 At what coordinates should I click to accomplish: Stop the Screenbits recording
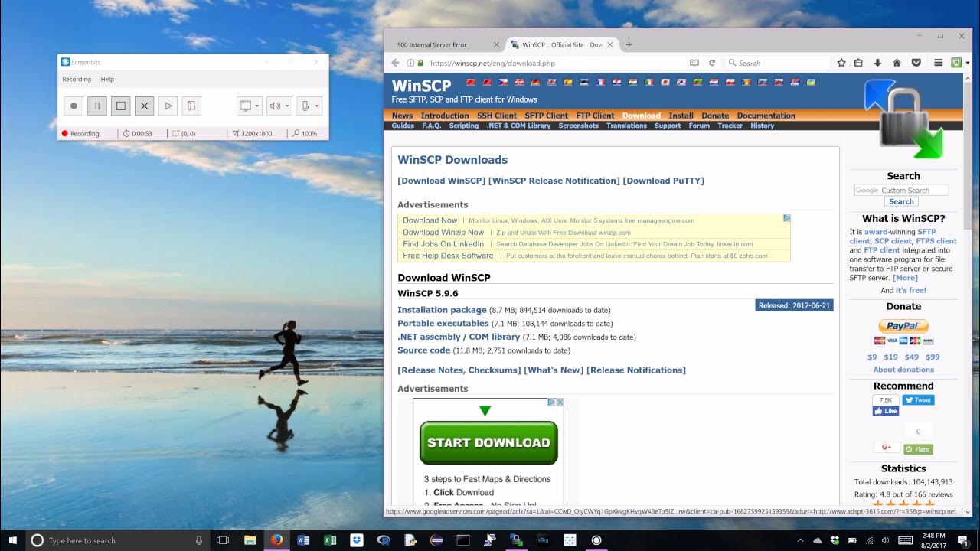click(121, 106)
